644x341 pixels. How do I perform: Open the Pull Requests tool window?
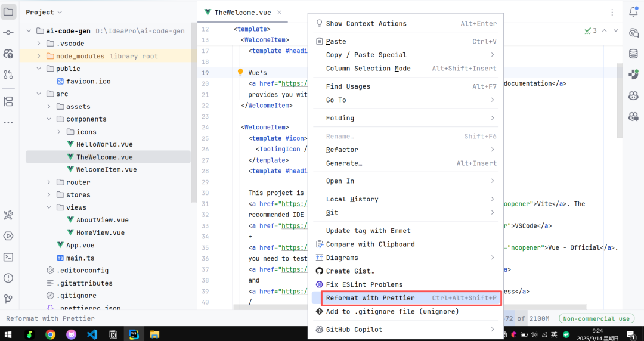[8, 75]
